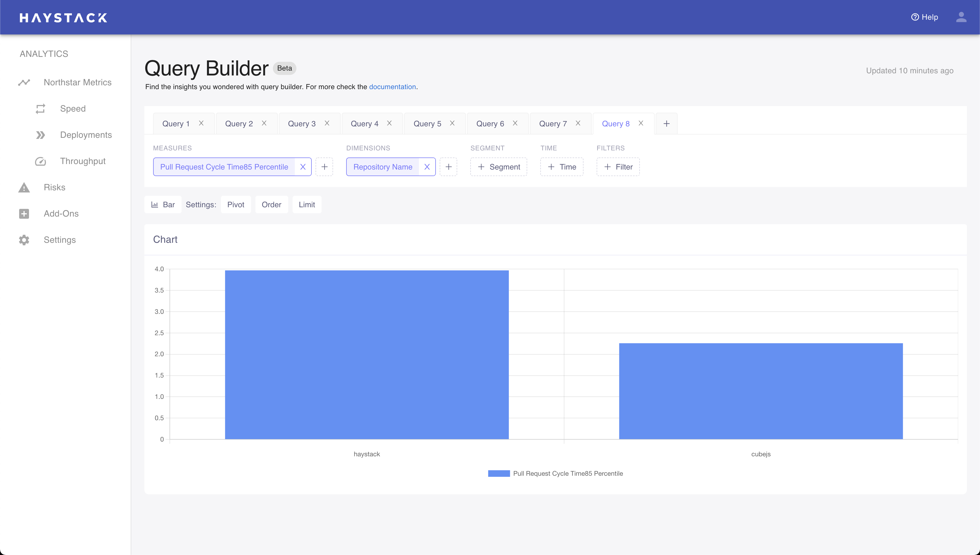This screenshot has width=980, height=555.
Task: Add a Filter to the query
Action: coord(618,167)
